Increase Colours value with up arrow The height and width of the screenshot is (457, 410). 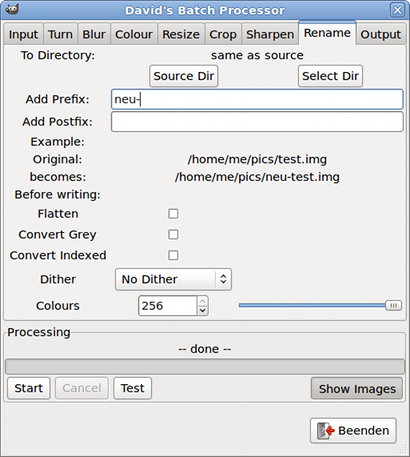click(x=202, y=301)
